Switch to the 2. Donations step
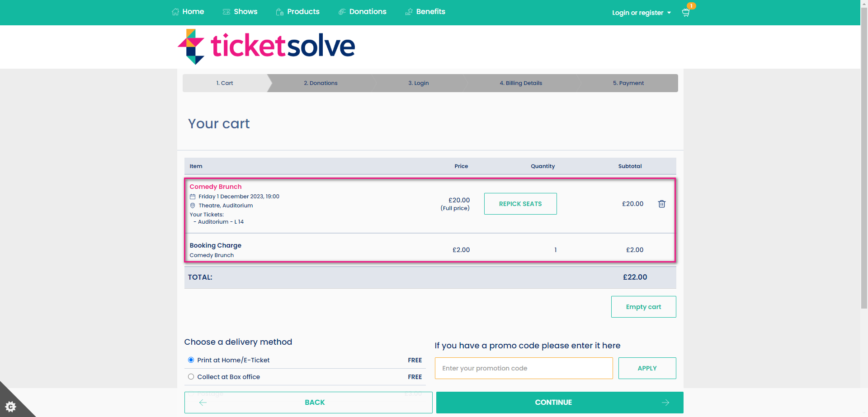 click(321, 83)
